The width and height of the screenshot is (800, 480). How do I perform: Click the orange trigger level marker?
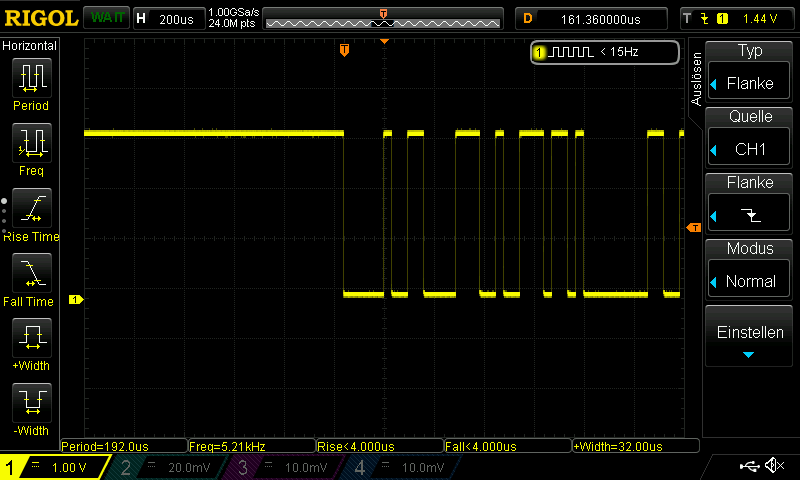point(693,229)
